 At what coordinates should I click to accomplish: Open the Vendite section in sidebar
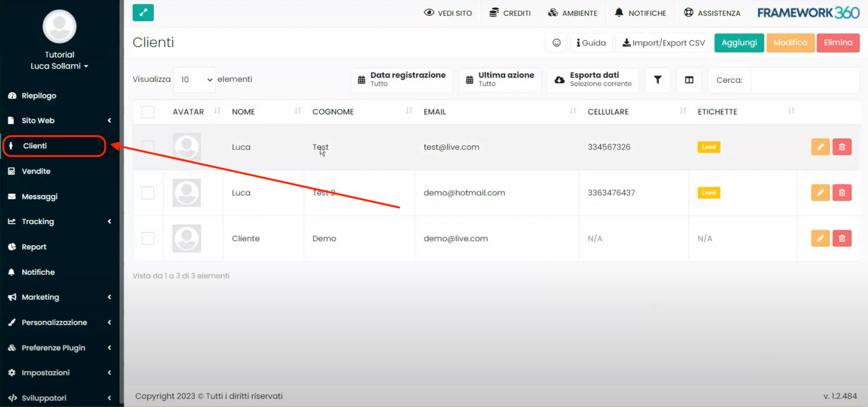coord(36,171)
